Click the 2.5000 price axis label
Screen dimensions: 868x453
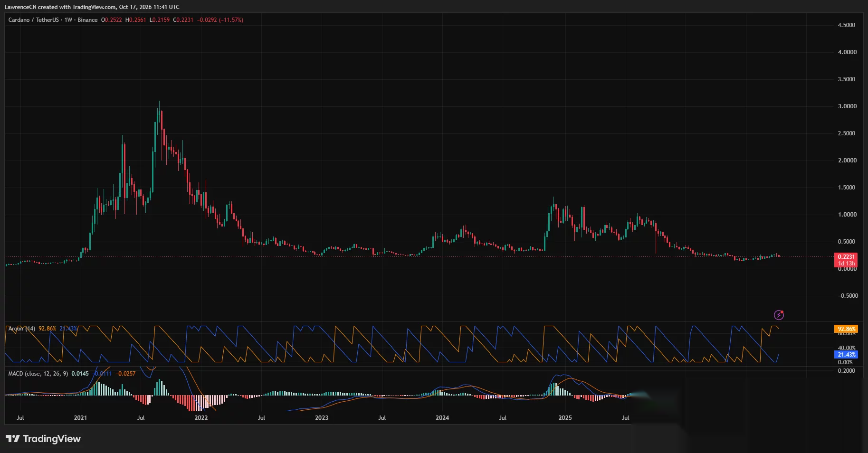click(x=847, y=133)
